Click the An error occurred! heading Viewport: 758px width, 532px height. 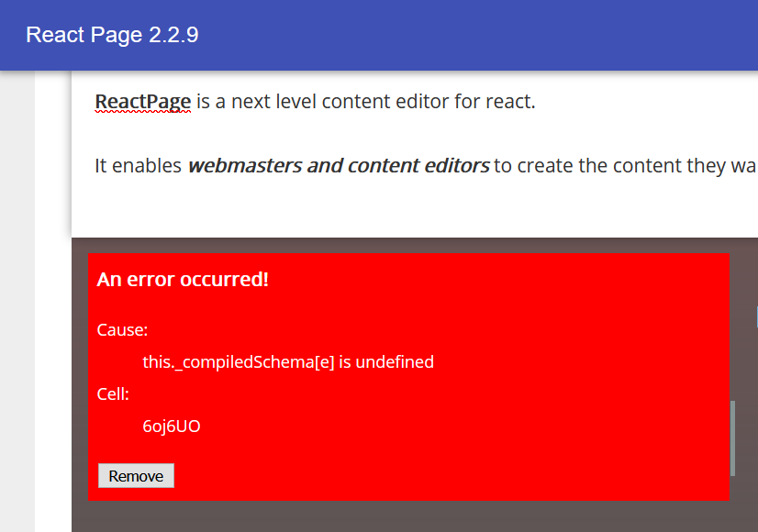[x=183, y=279]
